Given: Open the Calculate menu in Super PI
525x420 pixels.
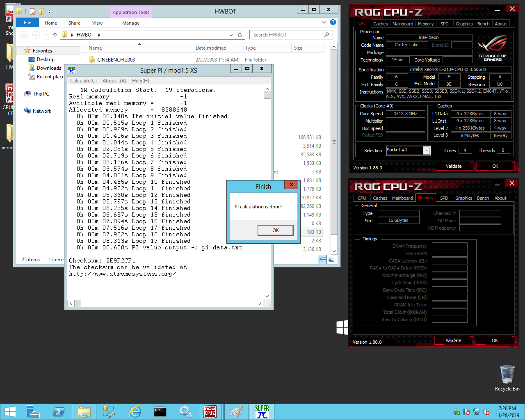Looking at the screenshot, I should tap(83, 81).
